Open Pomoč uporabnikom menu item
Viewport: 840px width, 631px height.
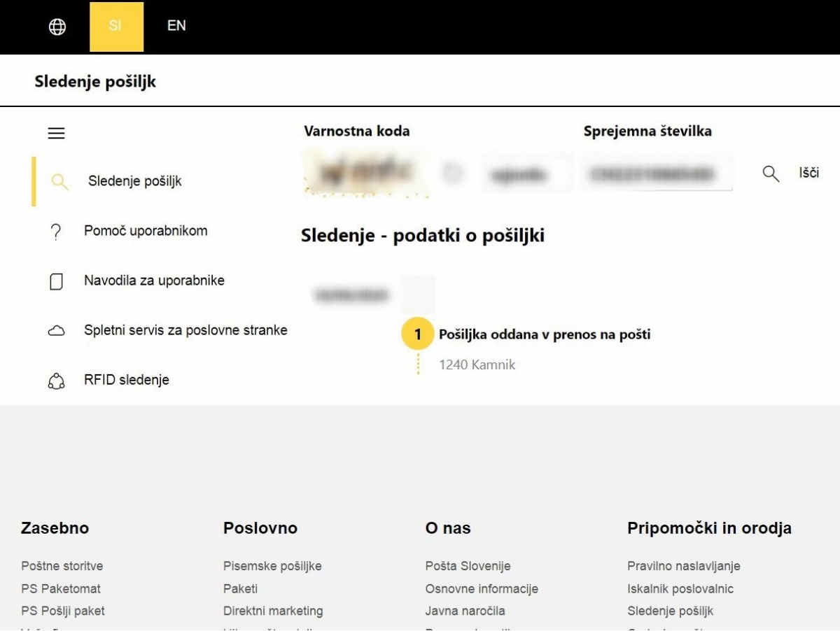146,231
